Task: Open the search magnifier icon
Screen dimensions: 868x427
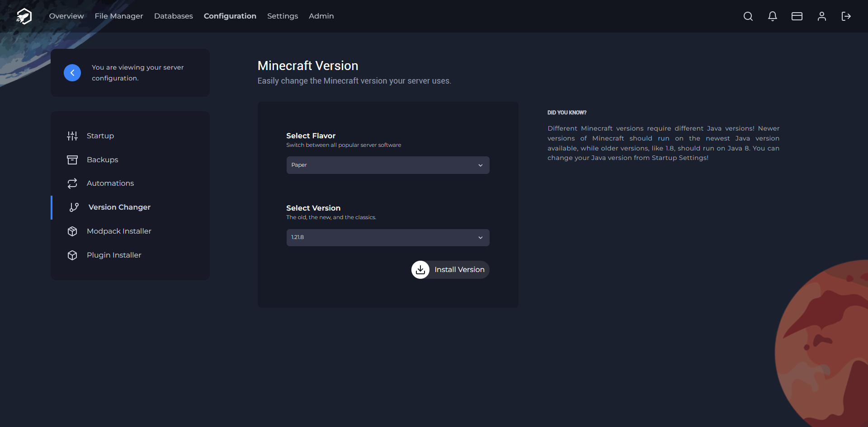Action: point(748,16)
